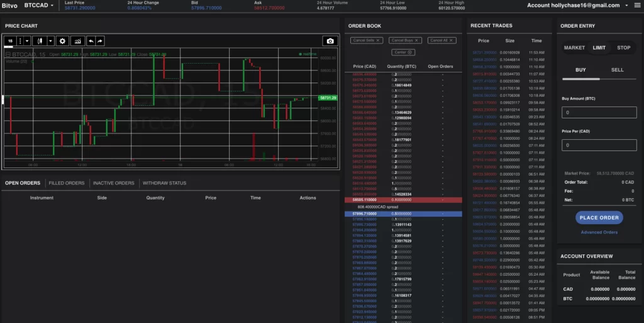Click the Quantity (BTC) column header
Image resolution: width=644 pixels, height=323 pixels.
[x=401, y=66]
